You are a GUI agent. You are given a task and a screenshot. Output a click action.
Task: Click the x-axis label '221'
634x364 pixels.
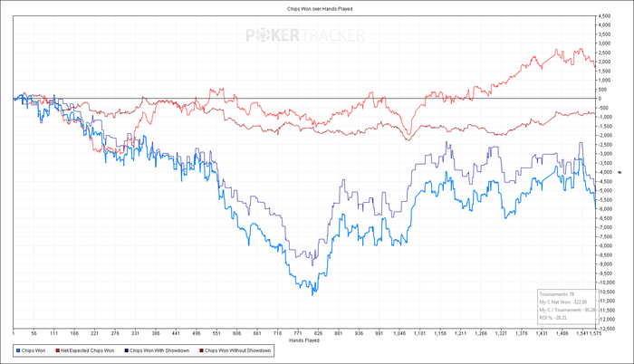pyautogui.click(x=94, y=333)
